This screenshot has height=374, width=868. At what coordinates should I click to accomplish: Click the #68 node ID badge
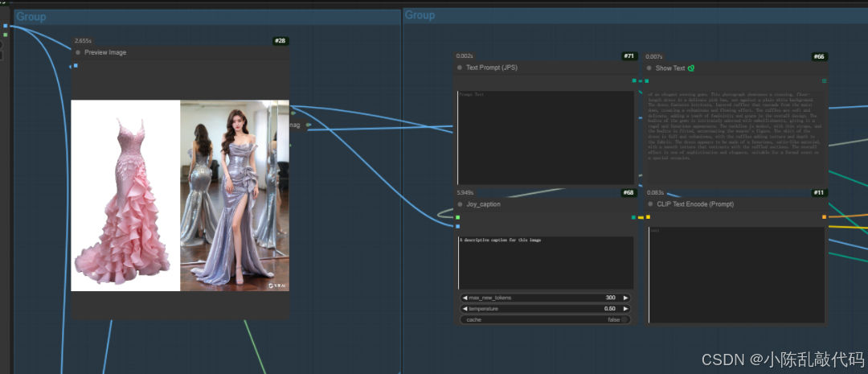coord(628,193)
